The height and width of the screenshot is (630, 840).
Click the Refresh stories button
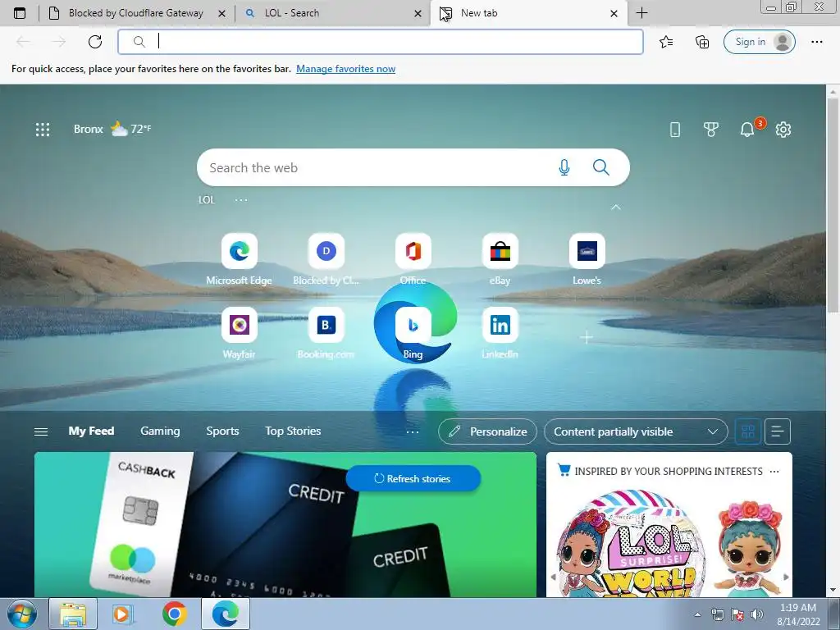[413, 478]
